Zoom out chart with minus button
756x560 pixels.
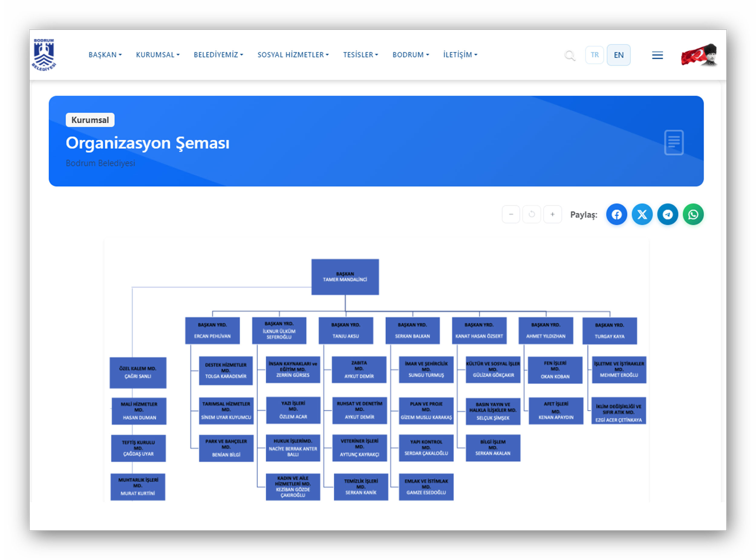tap(511, 214)
